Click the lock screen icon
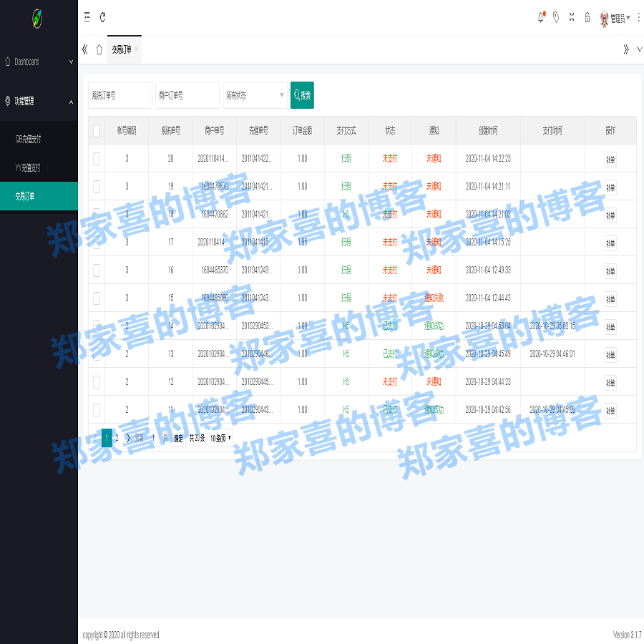Image resolution: width=644 pixels, height=644 pixels. pyautogui.click(x=587, y=18)
